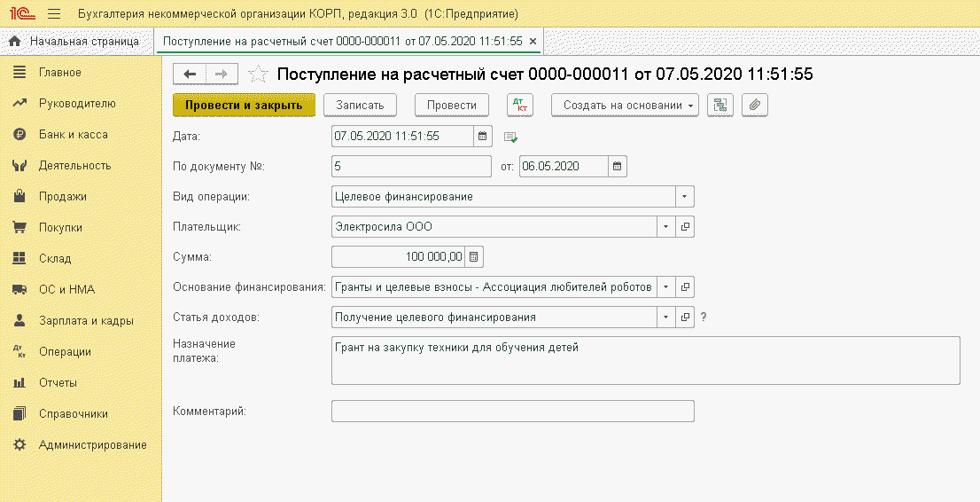Click the back navigation arrow
Viewport: 980px width, 502px height.
pyautogui.click(x=190, y=74)
